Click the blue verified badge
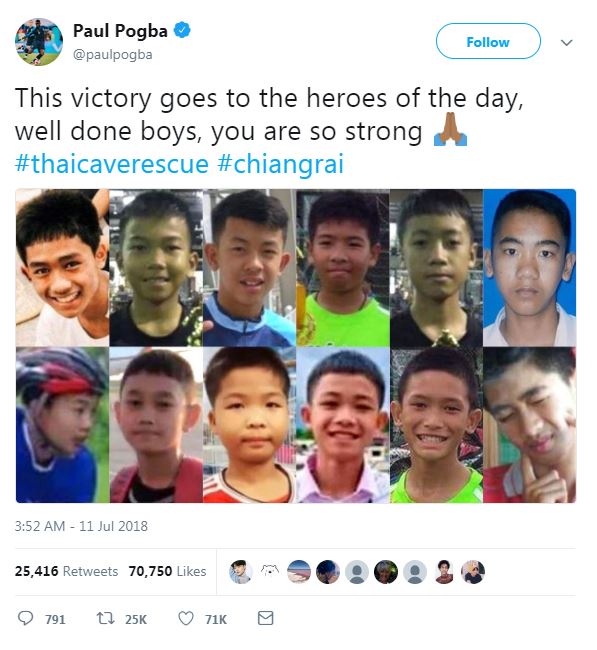The height and width of the screenshot is (650, 597). click(x=182, y=30)
